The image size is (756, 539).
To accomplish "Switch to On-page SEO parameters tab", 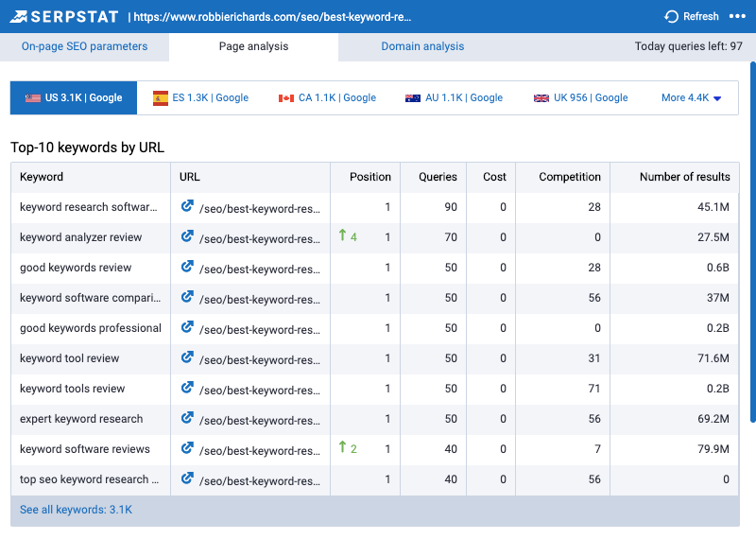I will pyautogui.click(x=84, y=46).
